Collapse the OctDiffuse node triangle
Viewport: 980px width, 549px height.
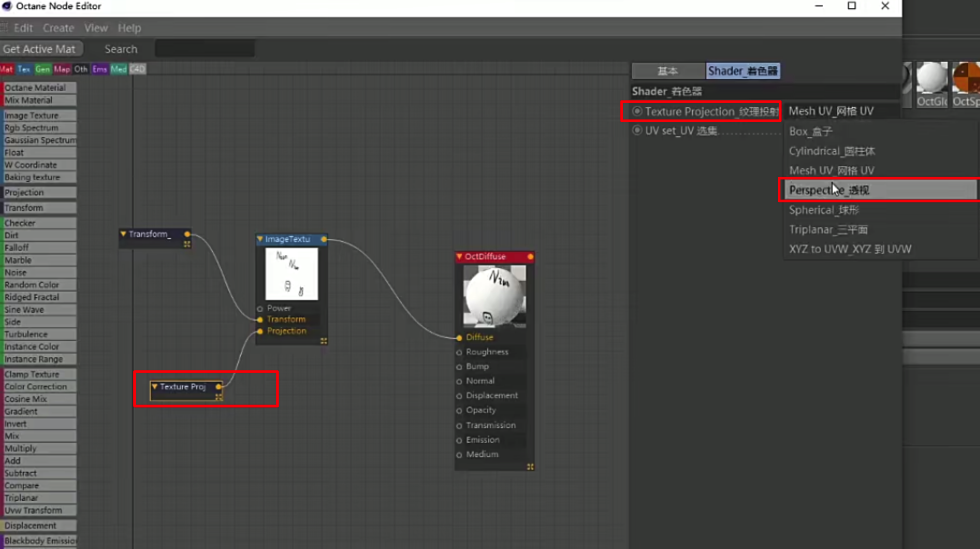pyautogui.click(x=459, y=256)
